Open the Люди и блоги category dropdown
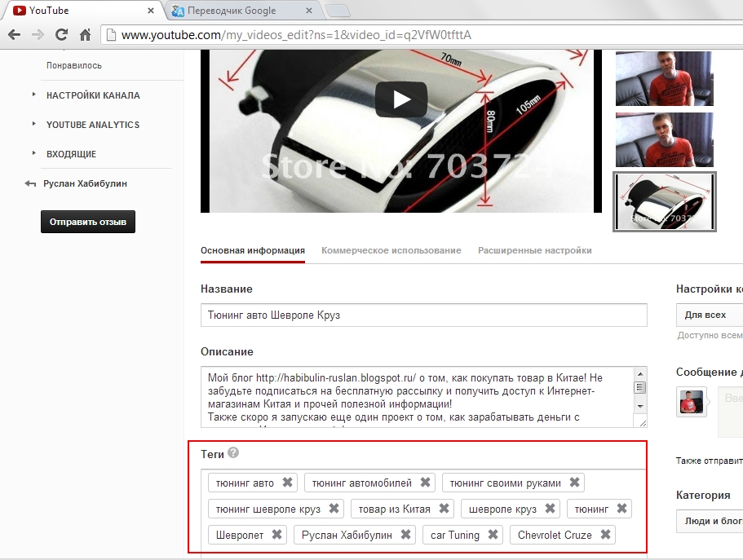 point(710,521)
